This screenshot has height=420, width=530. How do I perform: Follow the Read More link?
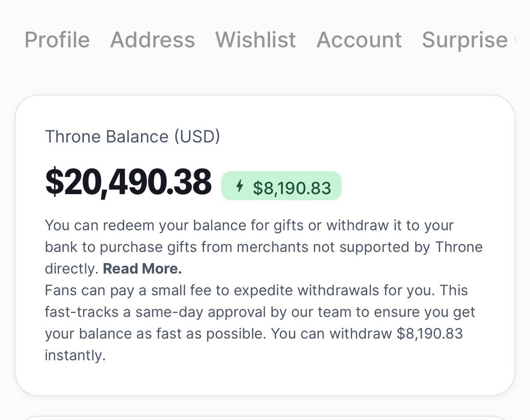pyautogui.click(x=142, y=269)
